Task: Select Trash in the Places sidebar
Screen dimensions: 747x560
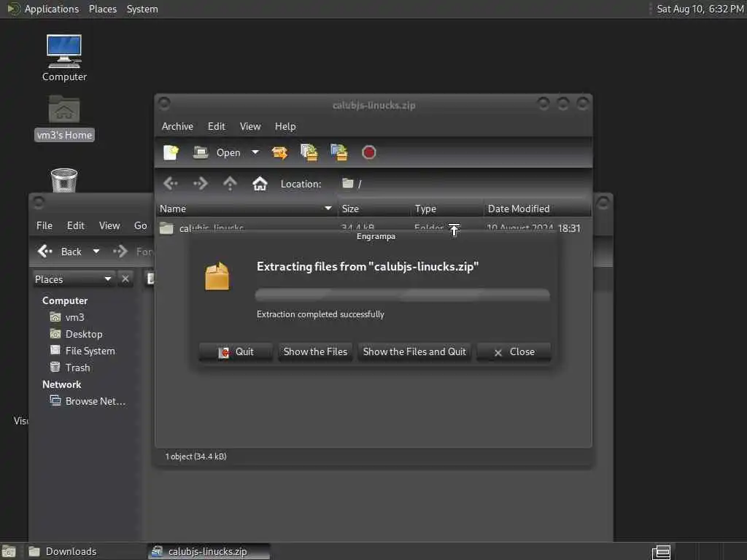Action: (x=70, y=367)
